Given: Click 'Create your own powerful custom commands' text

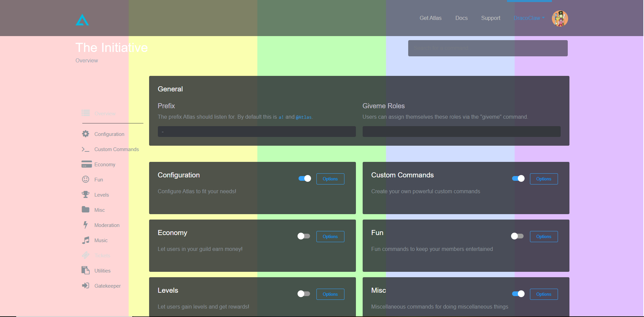Looking at the screenshot, I should coord(426,191).
